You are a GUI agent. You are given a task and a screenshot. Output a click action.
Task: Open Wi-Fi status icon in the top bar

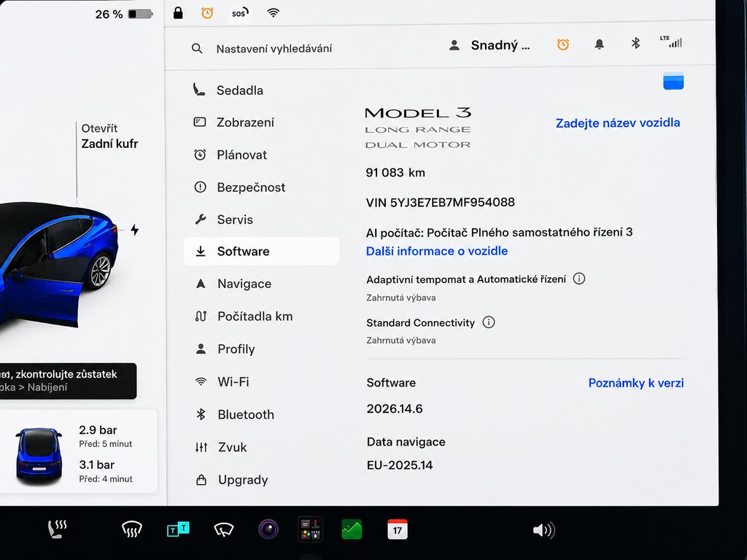pos(273,13)
